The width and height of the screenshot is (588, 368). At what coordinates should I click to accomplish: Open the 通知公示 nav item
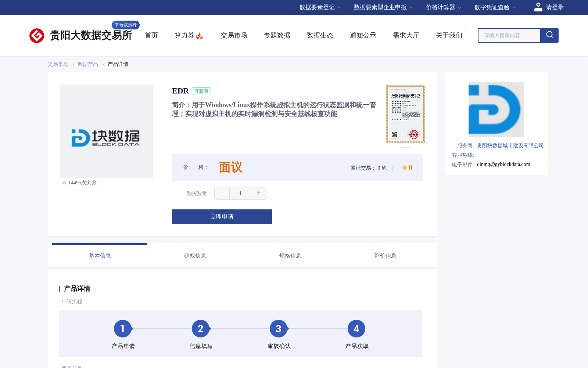click(x=363, y=35)
